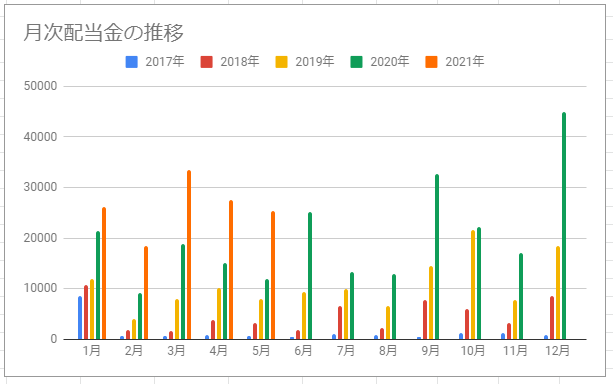The image size is (613, 384).
Task: Click the 50000 y-axis label
Action: [40, 86]
